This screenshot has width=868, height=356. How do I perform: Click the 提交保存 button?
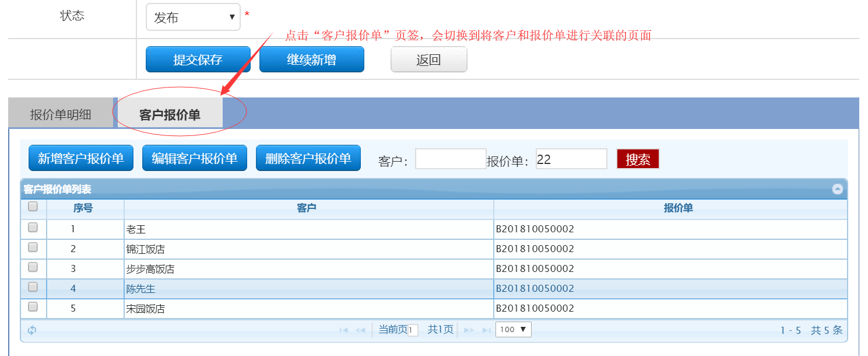point(198,60)
